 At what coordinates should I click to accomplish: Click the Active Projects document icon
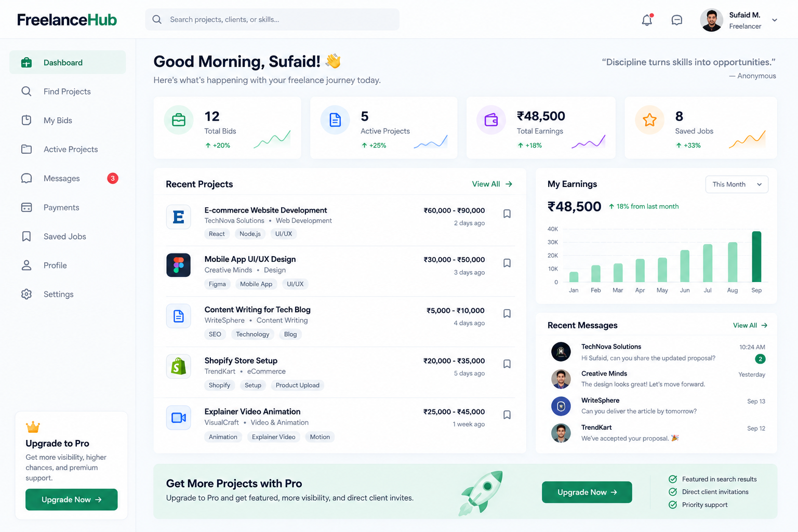coord(335,120)
